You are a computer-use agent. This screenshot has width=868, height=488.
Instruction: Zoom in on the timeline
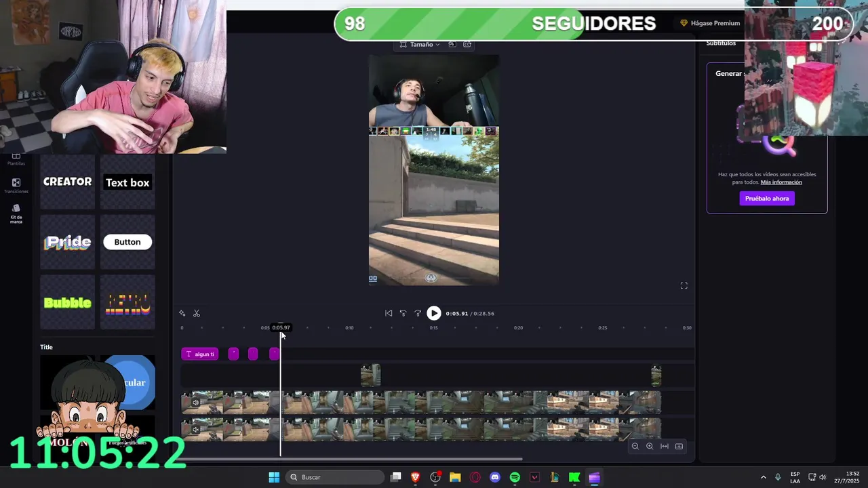coord(650,446)
